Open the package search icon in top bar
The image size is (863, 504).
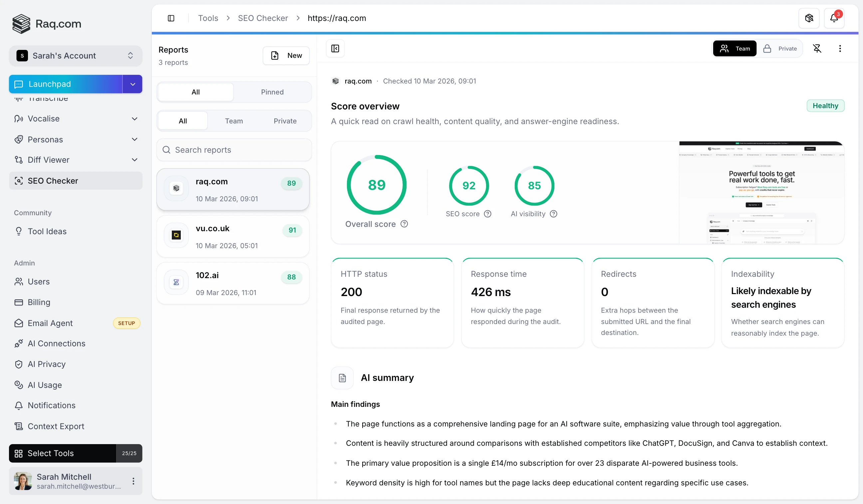808,18
